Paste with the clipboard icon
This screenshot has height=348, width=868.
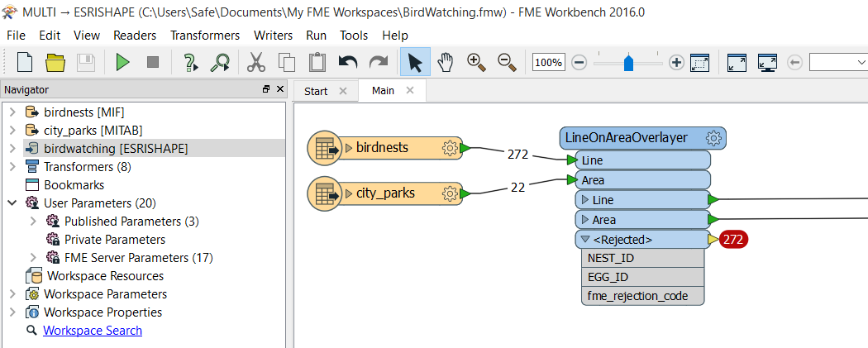317,63
